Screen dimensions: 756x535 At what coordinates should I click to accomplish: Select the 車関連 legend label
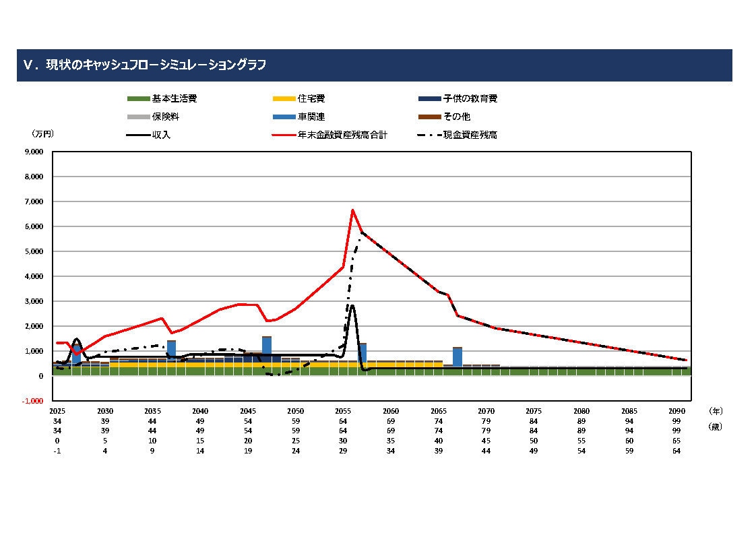click(x=311, y=117)
